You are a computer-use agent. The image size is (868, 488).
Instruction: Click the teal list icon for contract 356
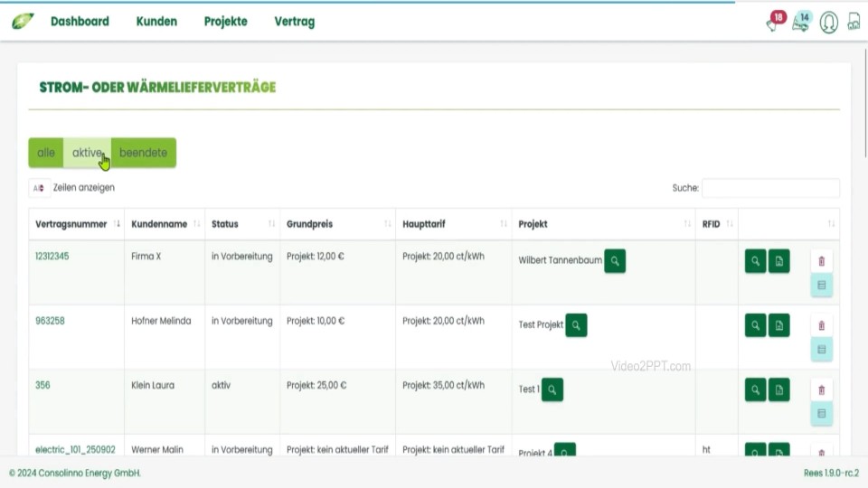click(x=821, y=414)
